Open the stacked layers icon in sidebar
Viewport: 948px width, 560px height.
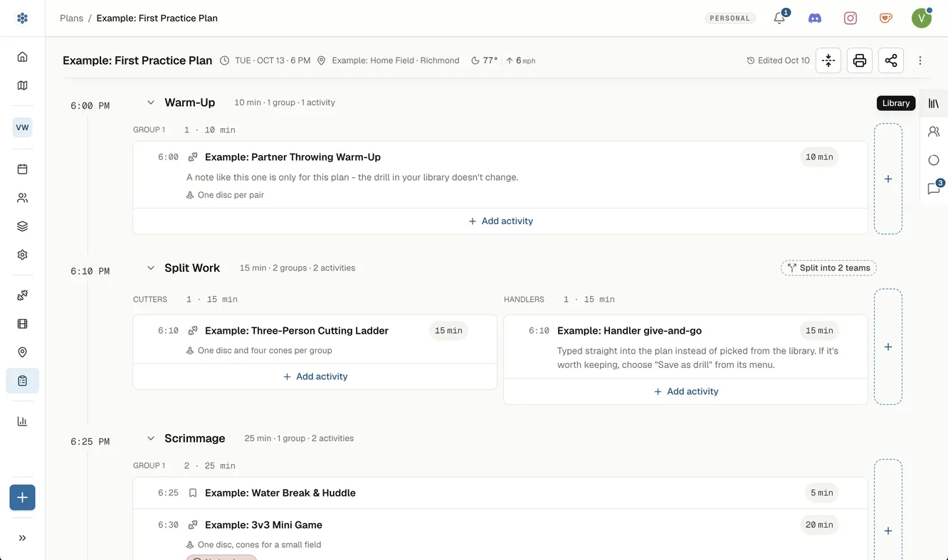pyautogui.click(x=22, y=226)
